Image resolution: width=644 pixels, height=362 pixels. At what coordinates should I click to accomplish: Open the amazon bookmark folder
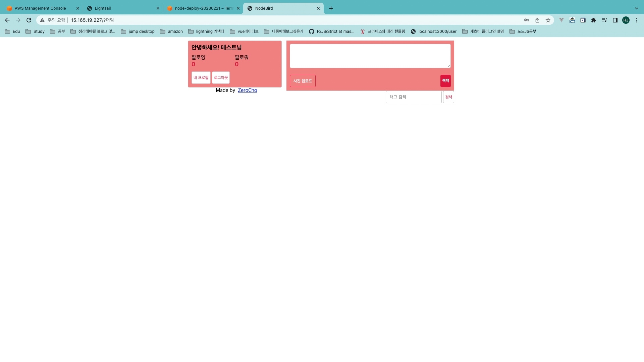[172, 32]
